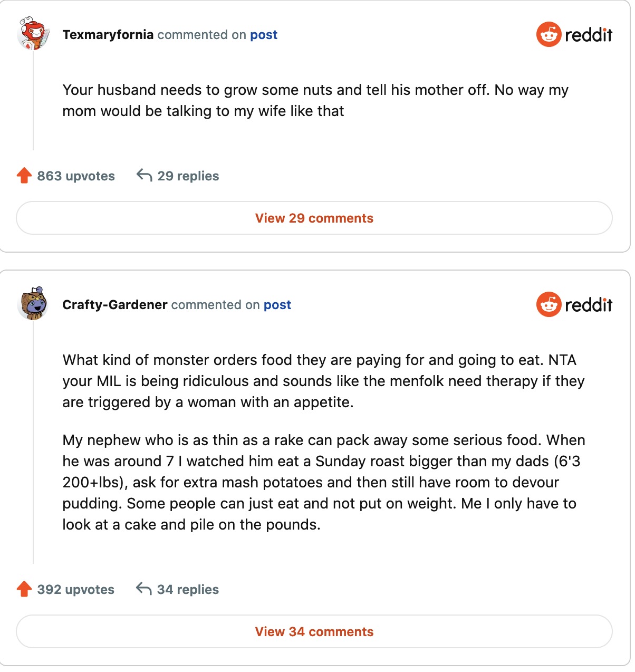Image resolution: width=635 pixels, height=672 pixels.
Task: Follow the 'post' link in Crafty-Gardener's header
Action: tap(277, 305)
